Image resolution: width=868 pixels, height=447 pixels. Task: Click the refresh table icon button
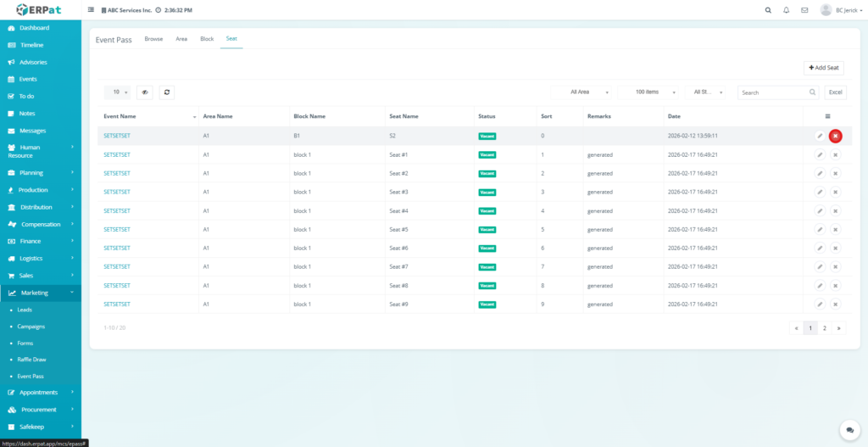(x=167, y=92)
